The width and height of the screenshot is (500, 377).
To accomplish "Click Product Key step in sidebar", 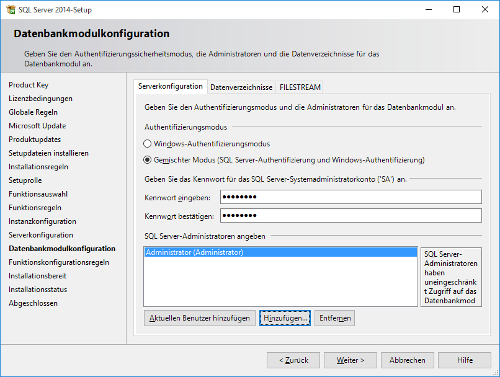I will 29,85.
